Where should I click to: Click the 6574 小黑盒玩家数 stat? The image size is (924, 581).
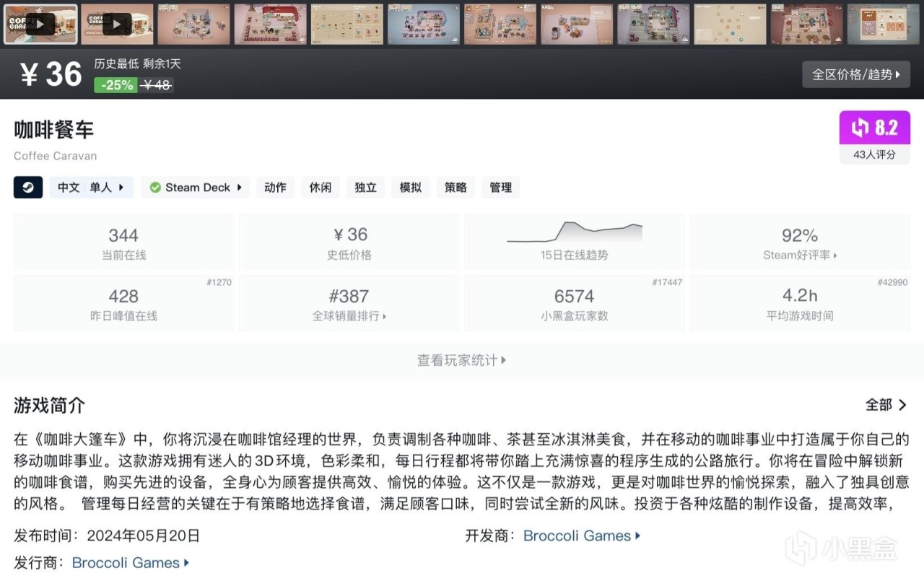click(575, 303)
